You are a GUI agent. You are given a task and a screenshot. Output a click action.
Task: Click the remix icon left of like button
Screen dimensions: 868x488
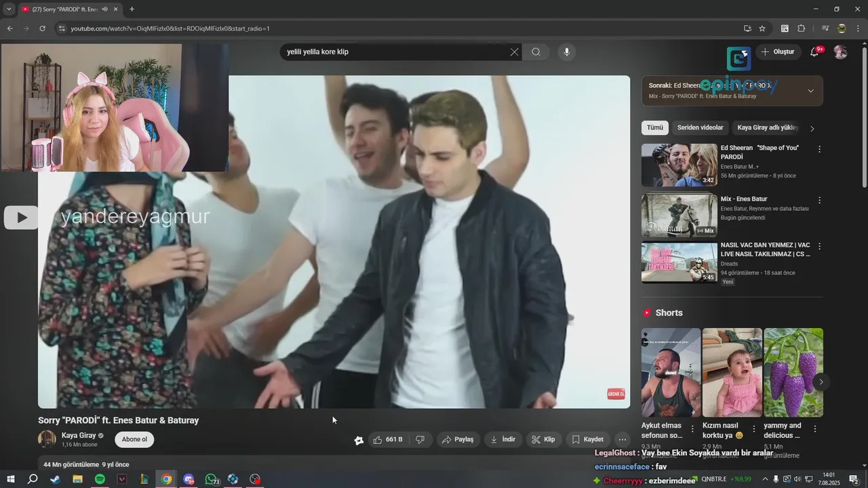359,441
